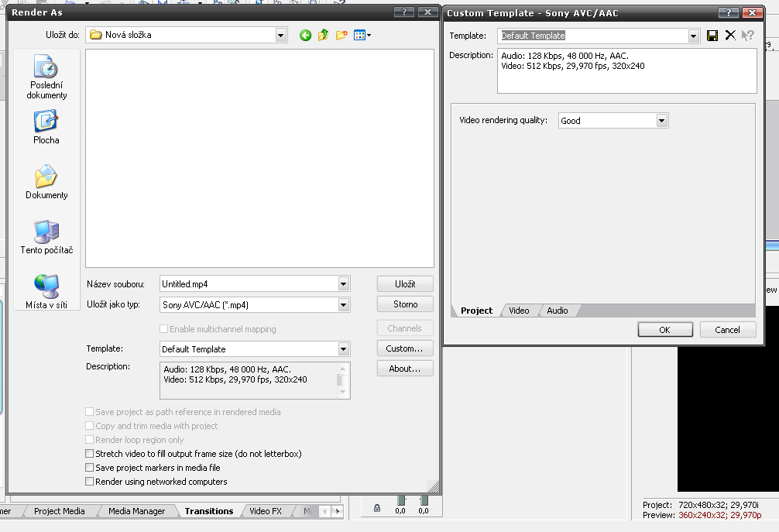The width and height of the screenshot is (779, 532).
Task: Expand the Uložit do folder dropdown
Action: pos(280,36)
